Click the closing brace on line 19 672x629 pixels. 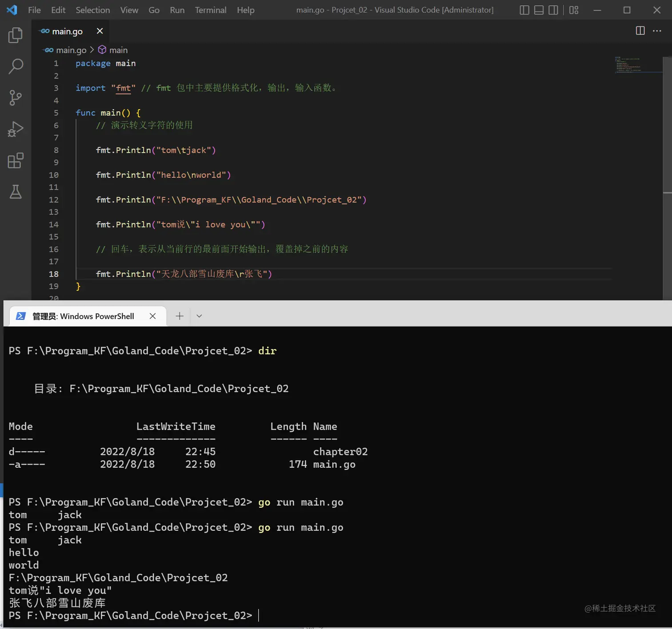click(78, 287)
